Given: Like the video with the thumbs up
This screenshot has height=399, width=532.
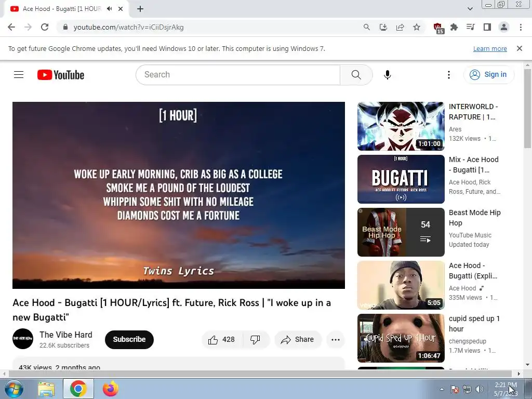Looking at the screenshot, I should (x=222, y=339).
